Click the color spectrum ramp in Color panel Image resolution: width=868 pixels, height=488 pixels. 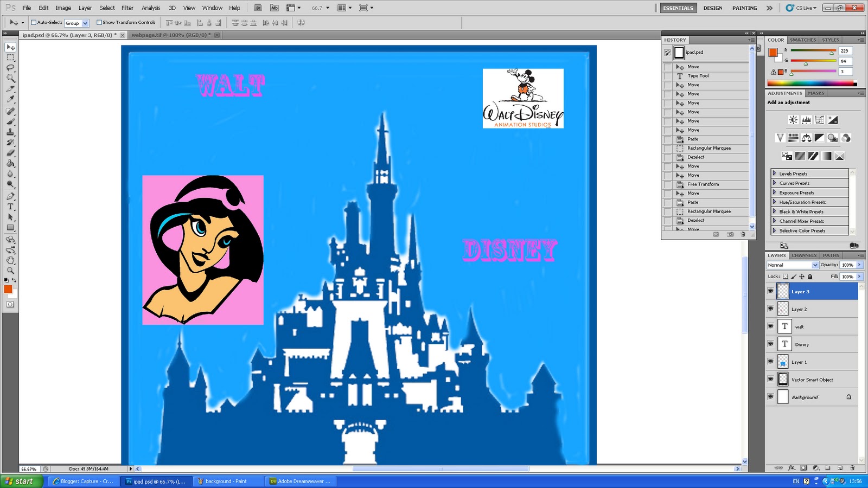click(812, 84)
